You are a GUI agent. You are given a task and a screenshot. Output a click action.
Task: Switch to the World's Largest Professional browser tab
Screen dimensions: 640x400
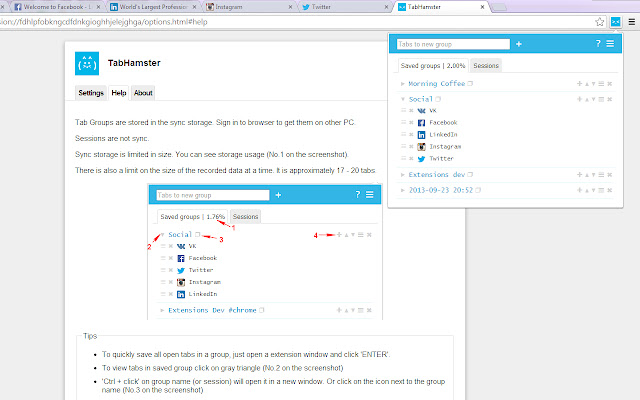coord(153,7)
